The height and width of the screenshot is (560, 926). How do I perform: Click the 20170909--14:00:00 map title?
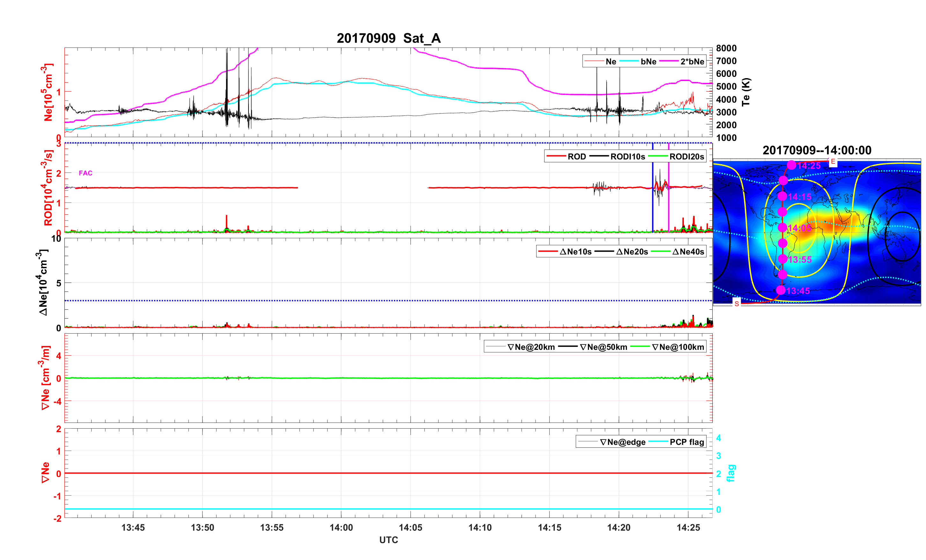[x=817, y=150]
